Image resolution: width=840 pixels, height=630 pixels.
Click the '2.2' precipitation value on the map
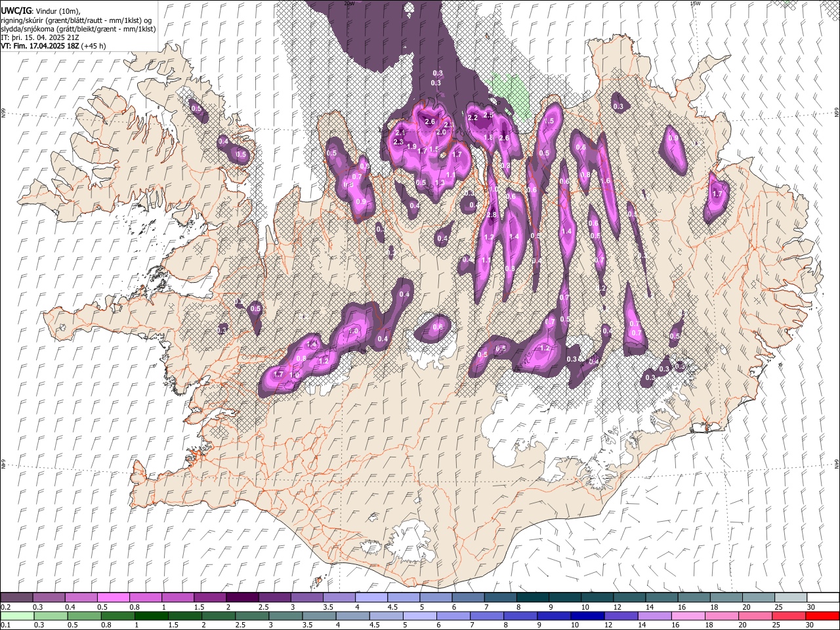click(x=472, y=117)
